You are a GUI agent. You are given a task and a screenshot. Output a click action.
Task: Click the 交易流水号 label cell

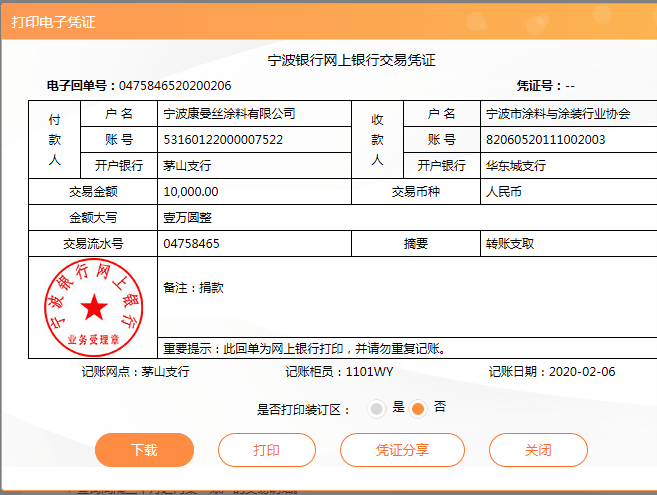pos(93,244)
